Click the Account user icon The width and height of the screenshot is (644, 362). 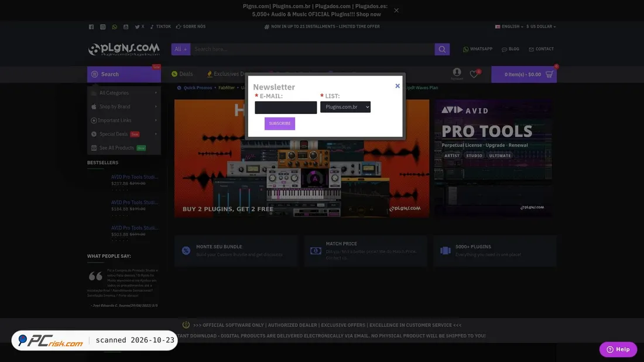pyautogui.click(x=457, y=74)
